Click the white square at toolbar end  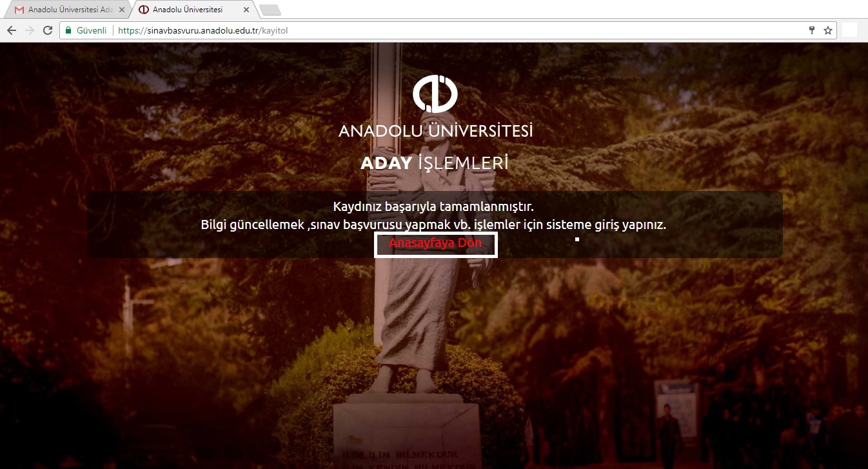click(x=850, y=30)
